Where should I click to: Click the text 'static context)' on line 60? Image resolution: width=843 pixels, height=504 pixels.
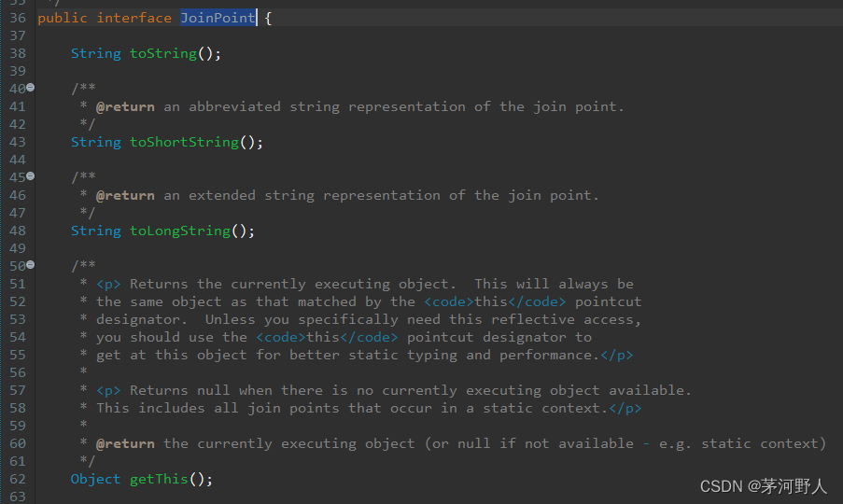(764, 443)
